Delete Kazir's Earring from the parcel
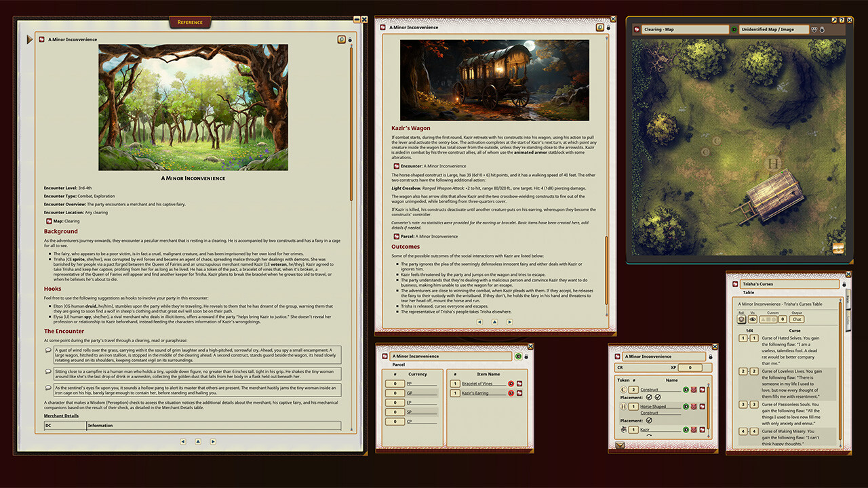Image resolution: width=868 pixels, height=488 pixels. click(x=511, y=393)
